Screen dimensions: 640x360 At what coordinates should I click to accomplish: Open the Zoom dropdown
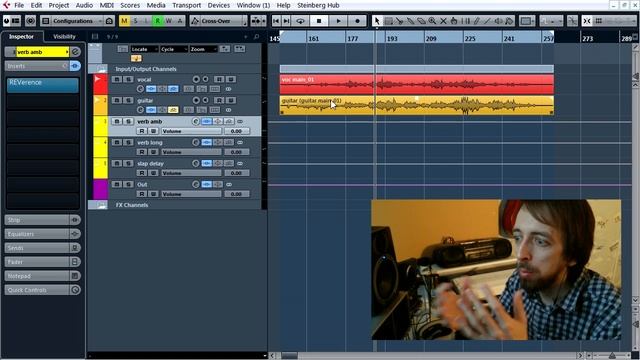click(x=203, y=49)
